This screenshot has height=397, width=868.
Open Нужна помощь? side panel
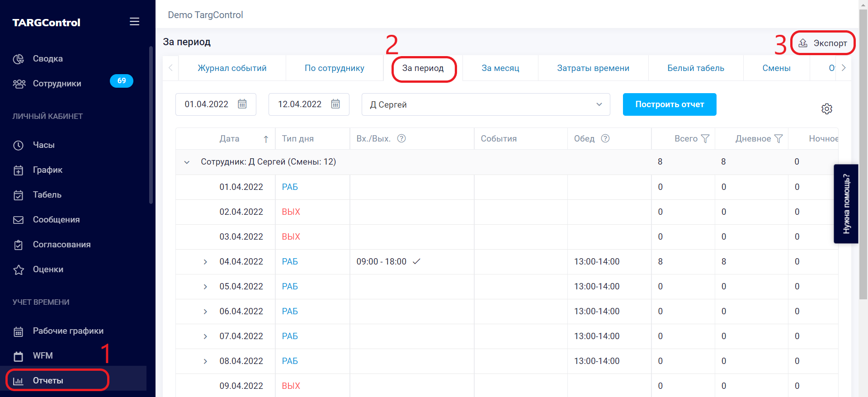click(846, 204)
